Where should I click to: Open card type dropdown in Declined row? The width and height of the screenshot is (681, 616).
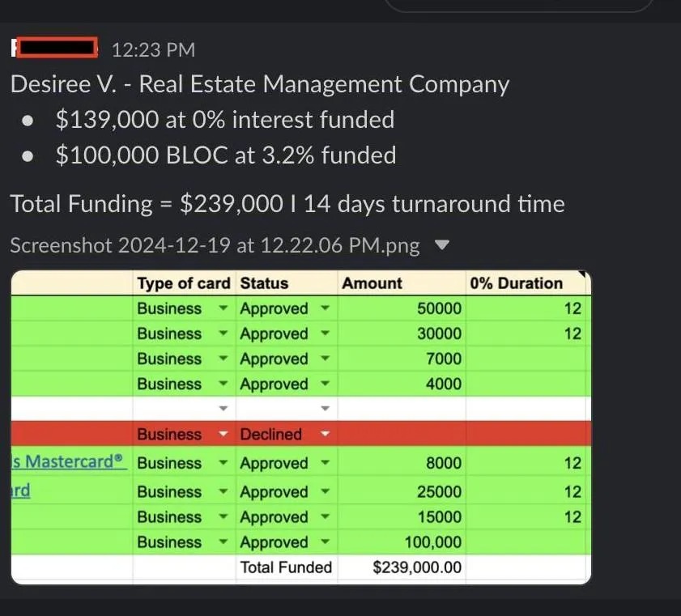click(x=223, y=434)
